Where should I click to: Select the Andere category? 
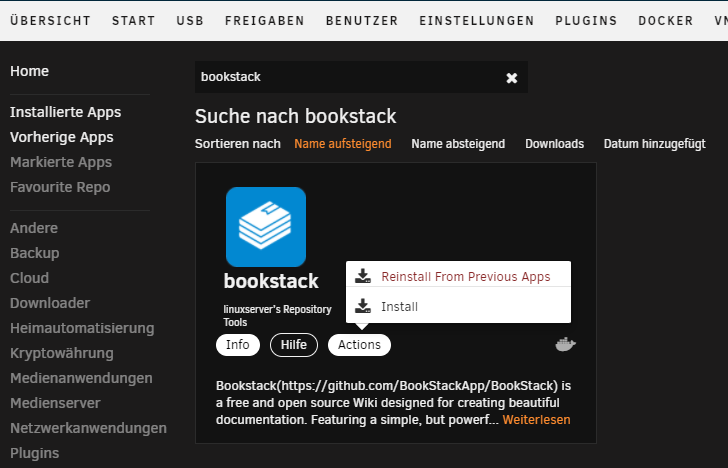click(34, 228)
